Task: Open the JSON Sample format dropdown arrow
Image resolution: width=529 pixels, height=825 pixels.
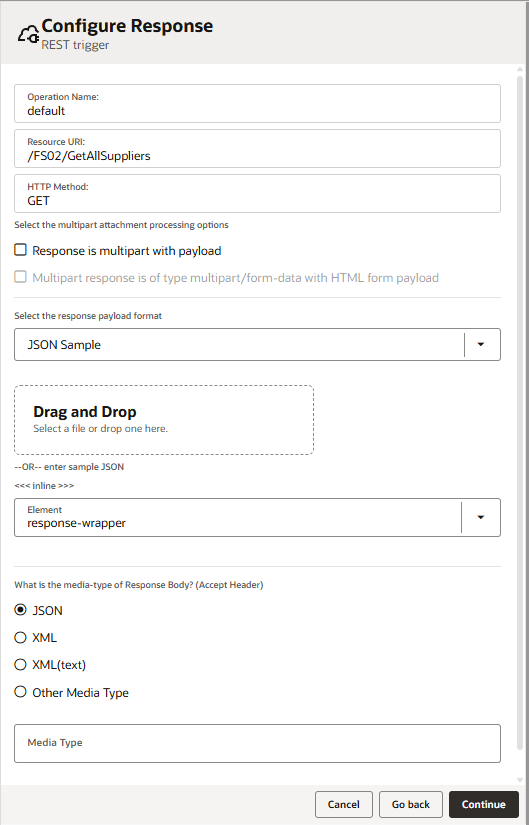Action: [481, 345]
